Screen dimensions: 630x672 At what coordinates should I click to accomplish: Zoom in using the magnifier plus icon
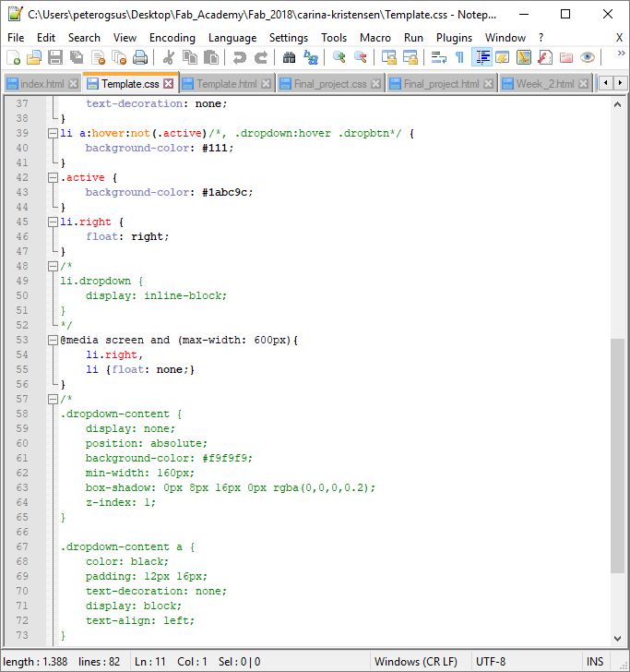[x=339, y=57]
